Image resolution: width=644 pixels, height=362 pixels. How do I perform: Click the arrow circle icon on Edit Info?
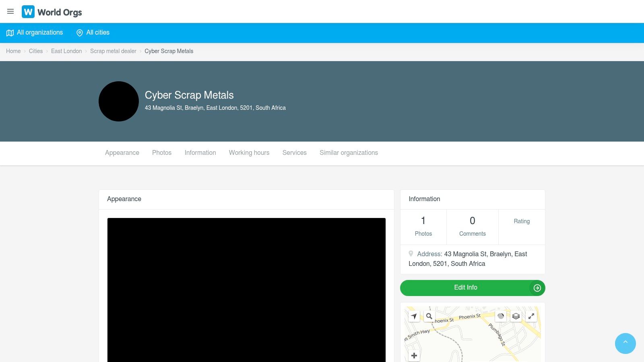point(537,288)
